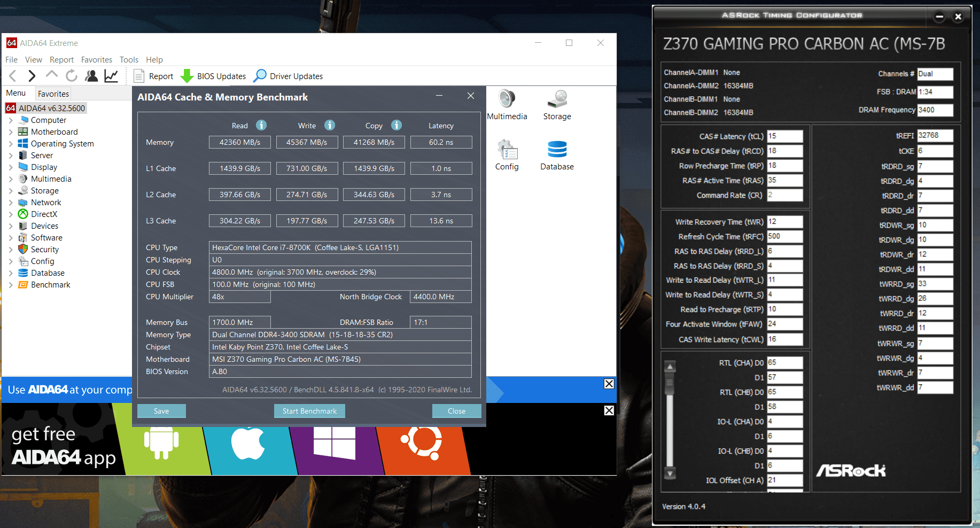Open the Help menu
The width and height of the screenshot is (980, 528).
154,60
